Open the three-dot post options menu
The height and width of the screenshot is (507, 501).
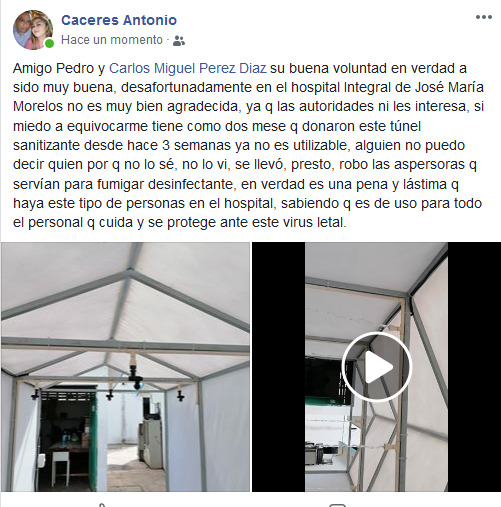pyautogui.click(x=484, y=17)
